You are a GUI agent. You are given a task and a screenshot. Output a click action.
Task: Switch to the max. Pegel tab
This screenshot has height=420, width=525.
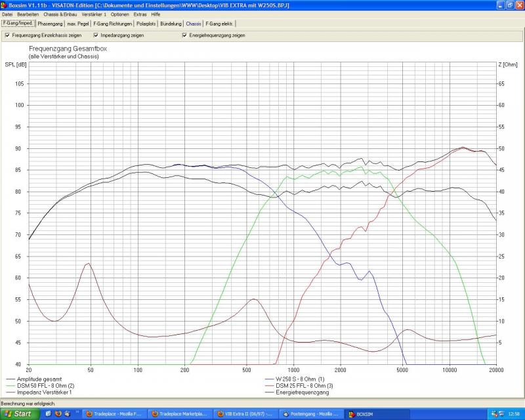click(x=78, y=24)
